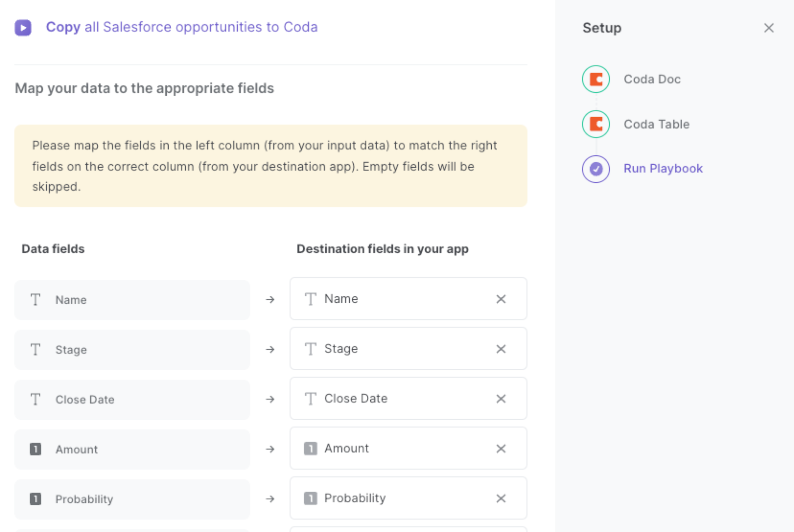Image resolution: width=794 pixels, height=532 pixels.
Task: Click number type icon in Amount data field
Action: [35, 449]
